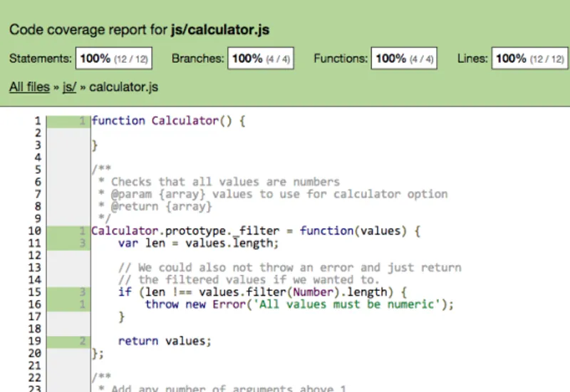Select line number 10 in the gutter
This screenshot has height=392, width=570.
point(34,231)
